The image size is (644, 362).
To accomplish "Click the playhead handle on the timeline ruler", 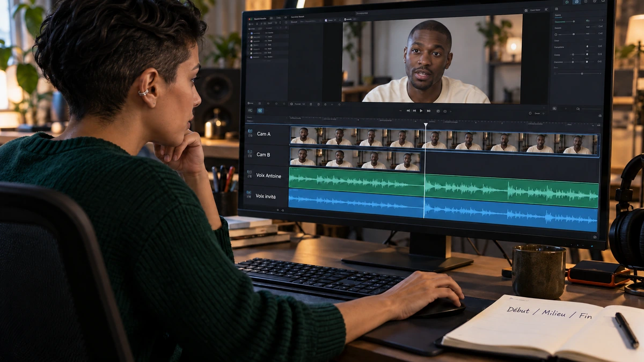I will [426, 125].
